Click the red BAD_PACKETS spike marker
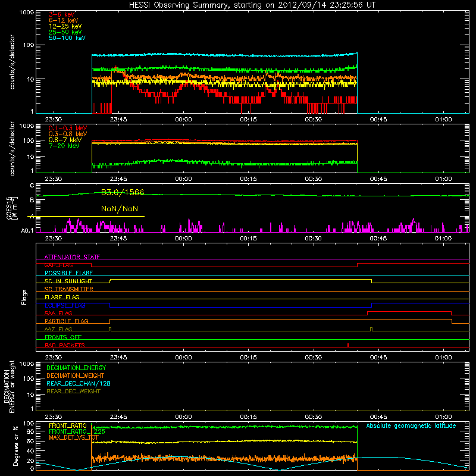Image resolution: width=476 pixels, height=476 pixels. click(348, 345)
